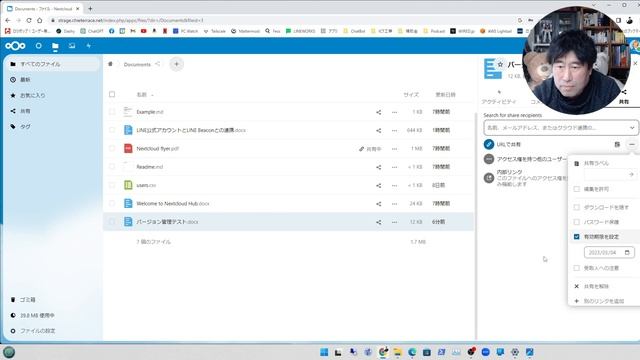Go to the home folder via the breadcrumb icon
This screenshot has width=640, height=360.
(x=110, y=64)
